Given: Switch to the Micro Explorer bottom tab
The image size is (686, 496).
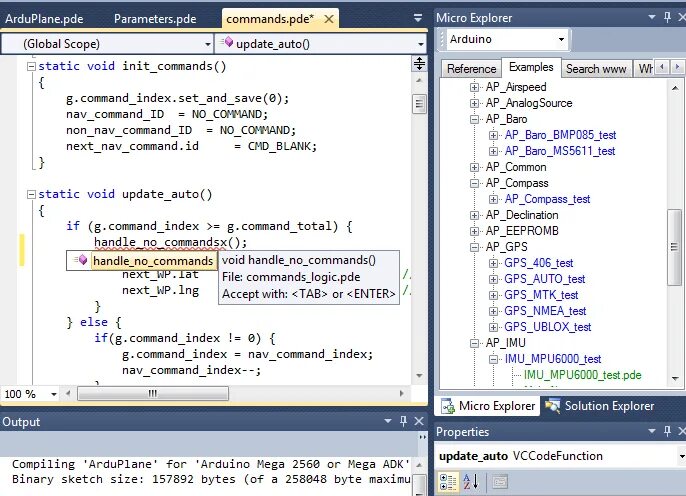Looking at the screenshot, I should (x=488, y=406).
